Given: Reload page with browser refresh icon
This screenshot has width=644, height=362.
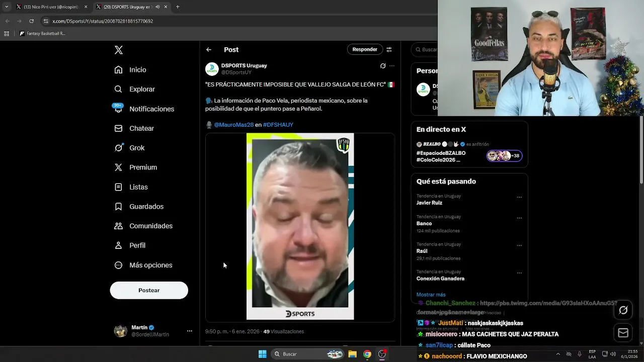Looking at the screenshot, I should (31, 21).
